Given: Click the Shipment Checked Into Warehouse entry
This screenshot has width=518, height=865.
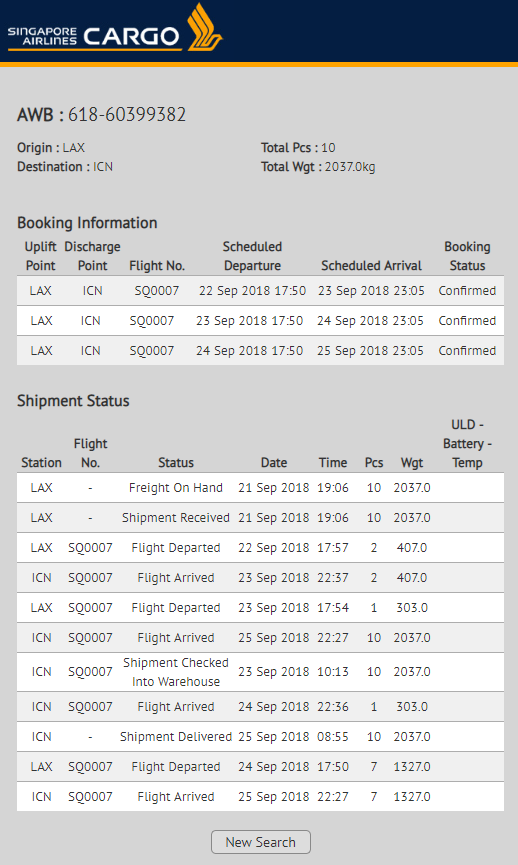Looking at the screenshot, I should tap(175, 672).
